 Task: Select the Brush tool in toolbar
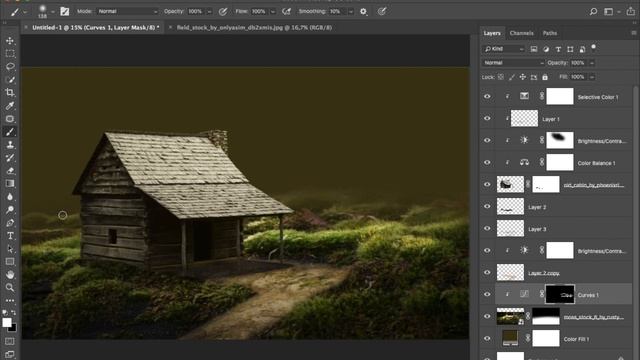pyautogui.click(x=10, y=132)
